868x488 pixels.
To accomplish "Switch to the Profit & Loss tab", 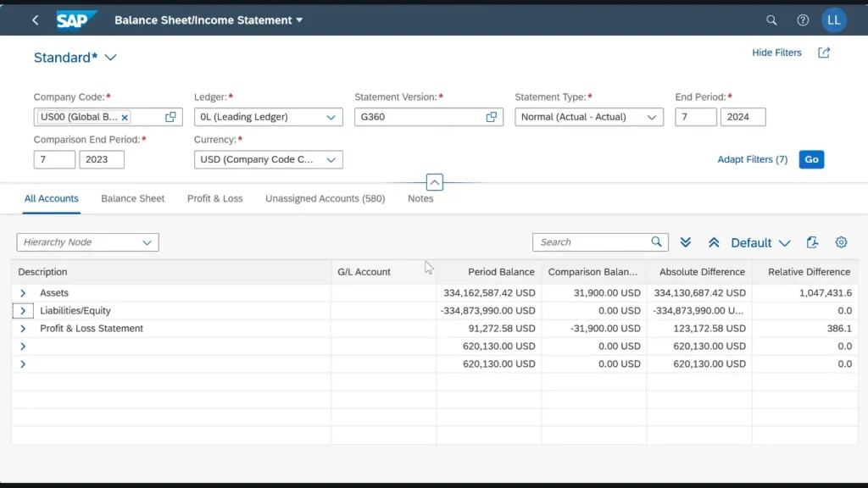I will point(214,198).
